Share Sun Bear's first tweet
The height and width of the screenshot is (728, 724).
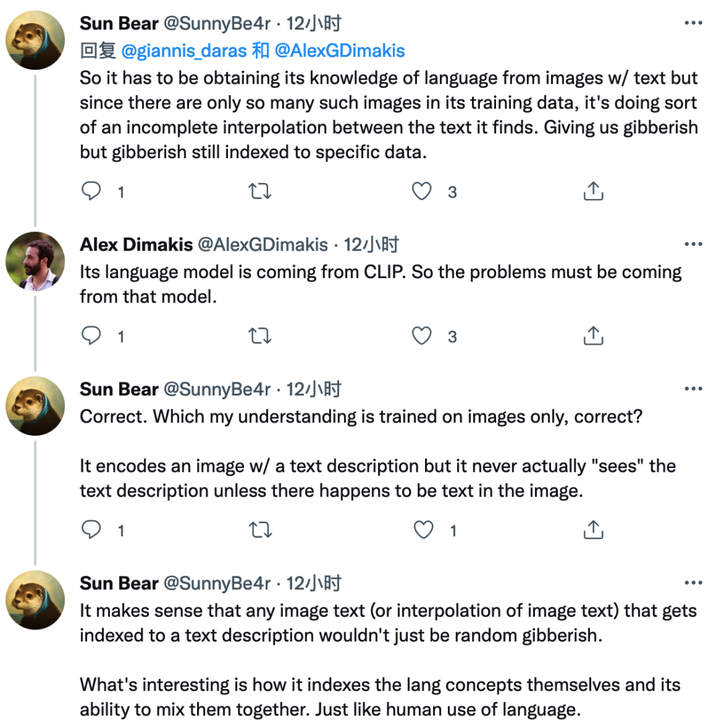coord(593,192)
